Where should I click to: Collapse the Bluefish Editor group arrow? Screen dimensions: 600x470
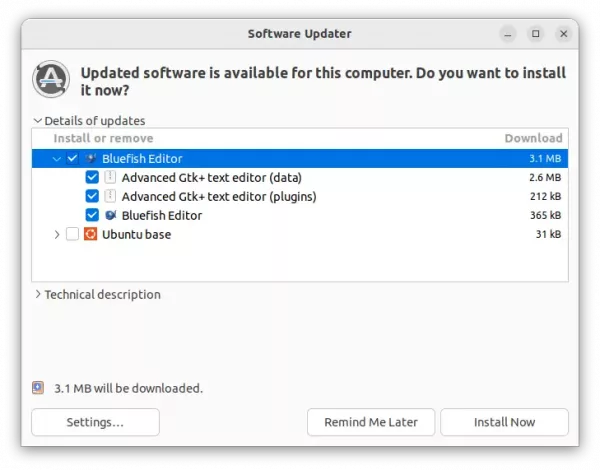tap(57, 158)
